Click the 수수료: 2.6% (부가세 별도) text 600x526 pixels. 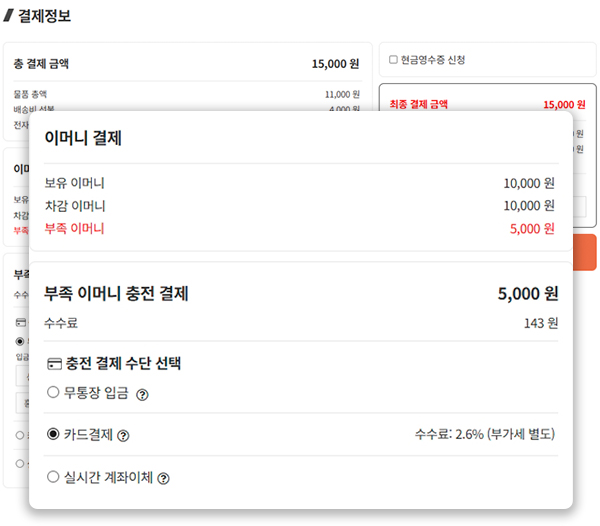click(484, 435)
